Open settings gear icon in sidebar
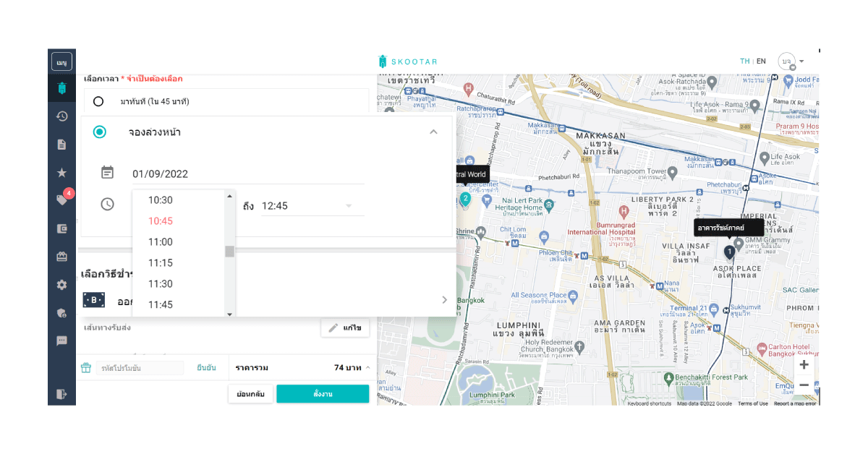Image resolution: width=868 pixels, height=454 pixels. 62,285
